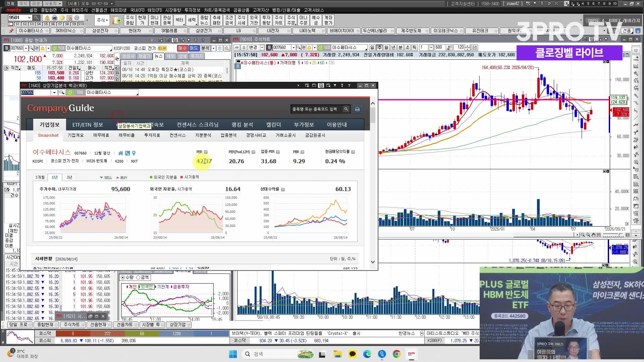
Task: Click CompanyGuide page vertical scrollbar thumb
Action: (373, 115)
